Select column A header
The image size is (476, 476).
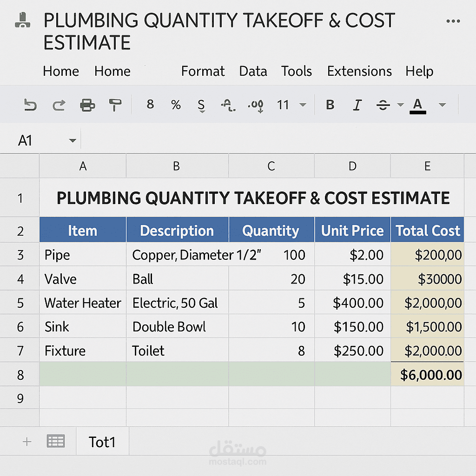coord(83,166)
